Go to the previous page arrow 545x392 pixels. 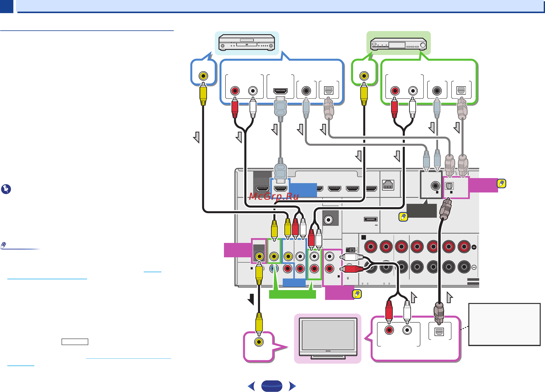251,386
